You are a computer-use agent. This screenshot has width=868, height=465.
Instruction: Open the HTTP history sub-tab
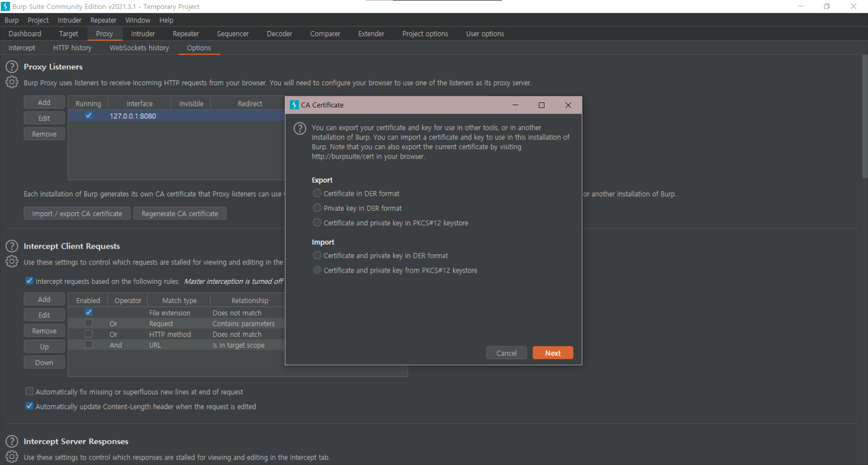pyautogui.click(x=72, y=48)
